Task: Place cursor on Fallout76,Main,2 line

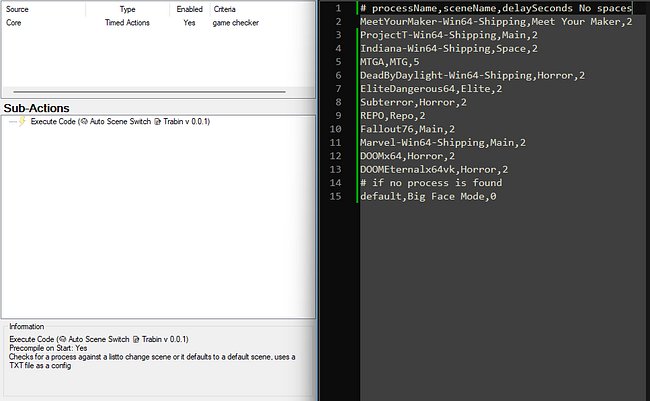Action: (407, 129)
